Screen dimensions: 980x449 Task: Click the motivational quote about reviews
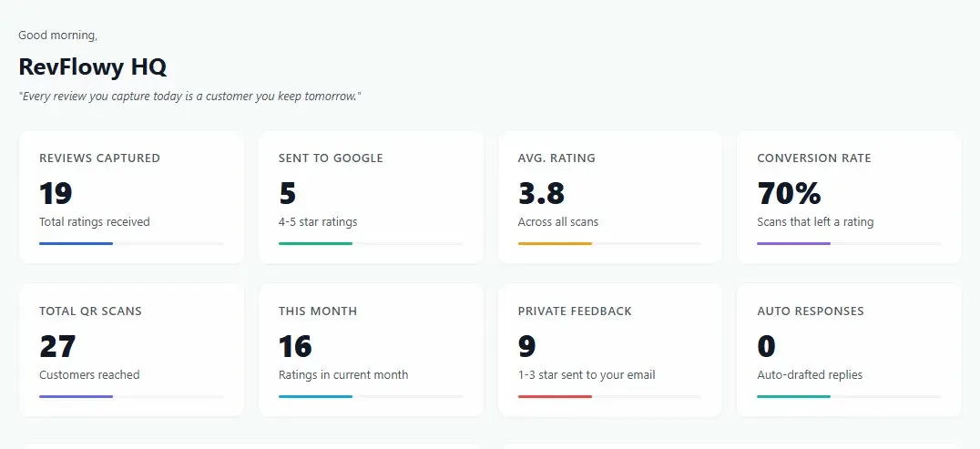(x=190, y=97)
